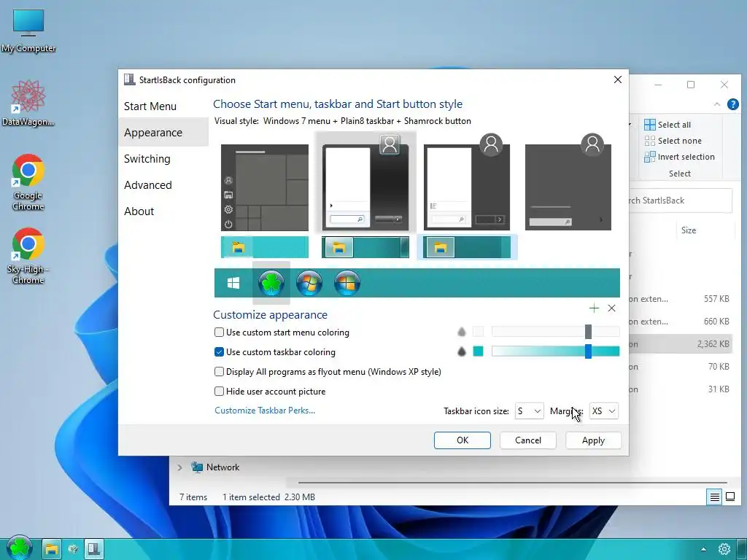Select the Windows 7 style start menu thumbnail
Image resolution: width=747 pixels, height=560 pixels.
point(365,183)
